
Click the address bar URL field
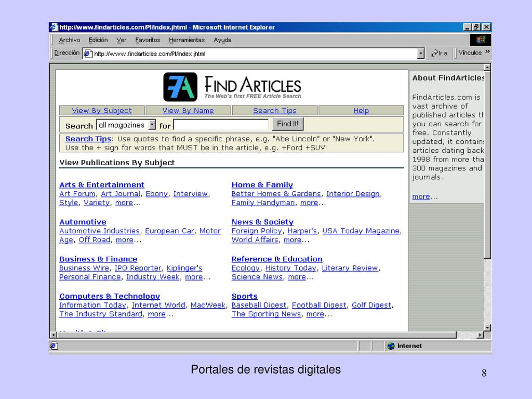tap(250, 54)
